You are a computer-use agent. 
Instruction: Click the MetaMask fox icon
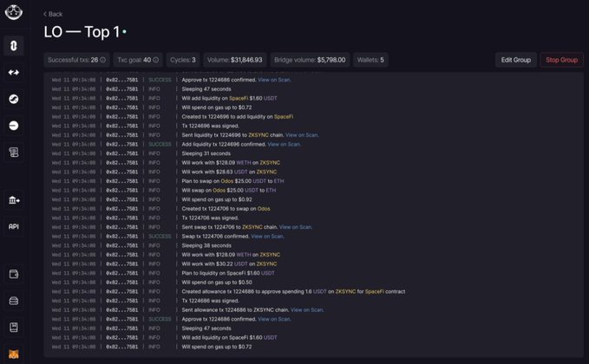[x=14, y=354]
